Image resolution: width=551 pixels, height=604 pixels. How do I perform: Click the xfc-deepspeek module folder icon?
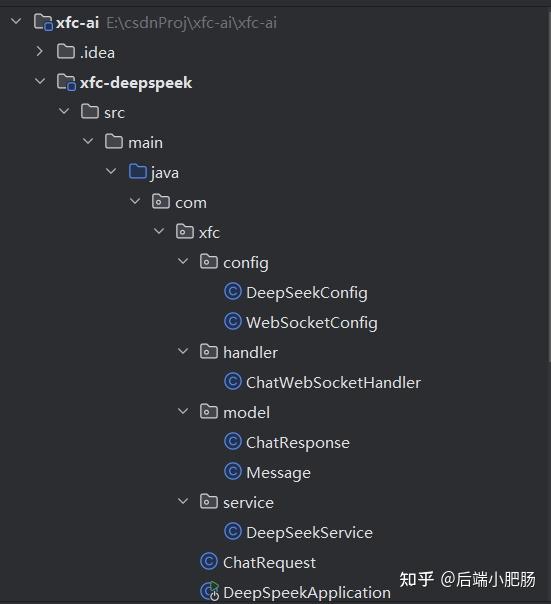coord(66,82)
